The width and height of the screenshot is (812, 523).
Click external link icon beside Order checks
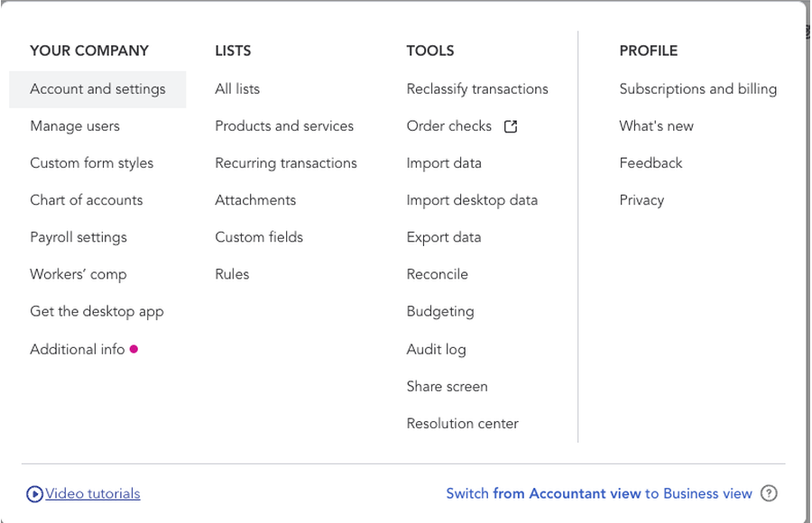tap(511, 126)
